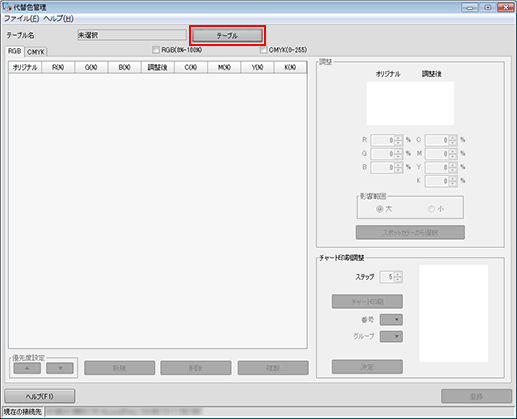Click the 決定 button
The image size is (517, 419).
(x=367, y=367)
